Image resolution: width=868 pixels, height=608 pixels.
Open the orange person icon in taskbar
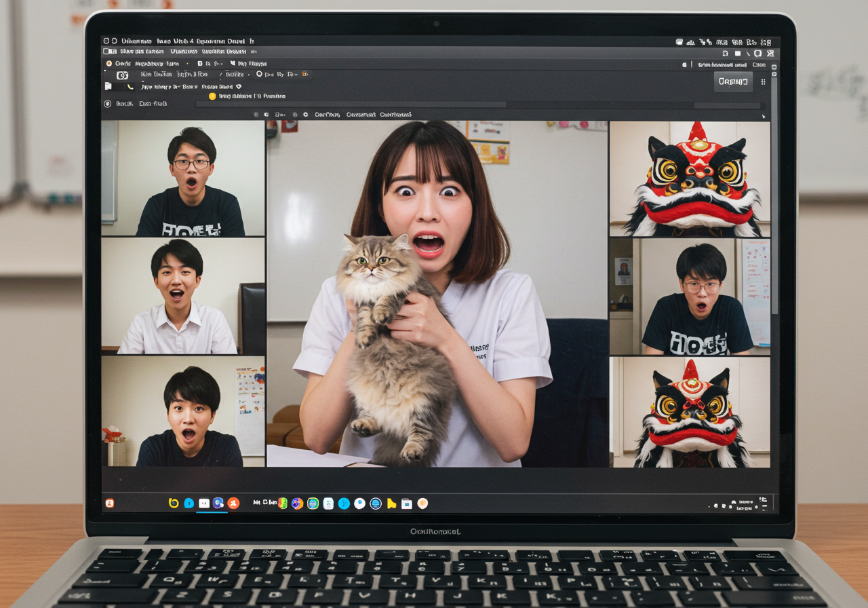tap(233, 503)
